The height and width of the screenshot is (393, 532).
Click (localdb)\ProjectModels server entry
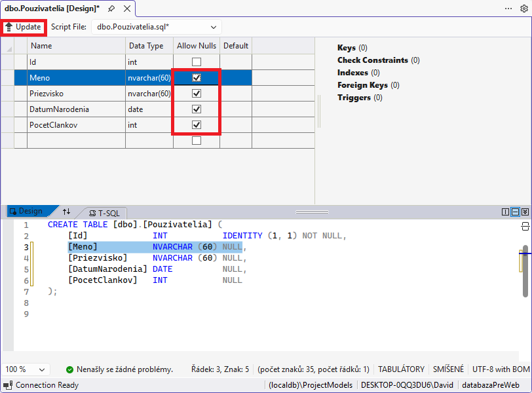point(311,385)
